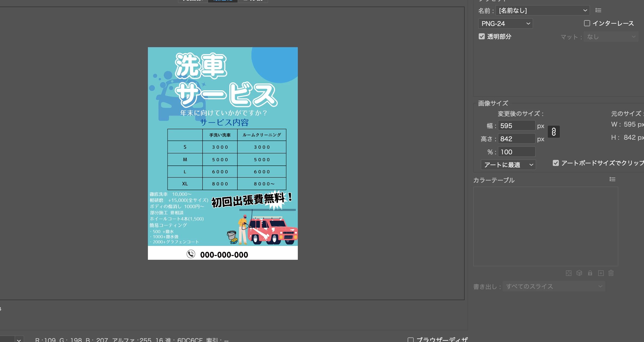Open the PNG-24 format dropdown
This screenshot has width=644, height=342.
[505, 24]
